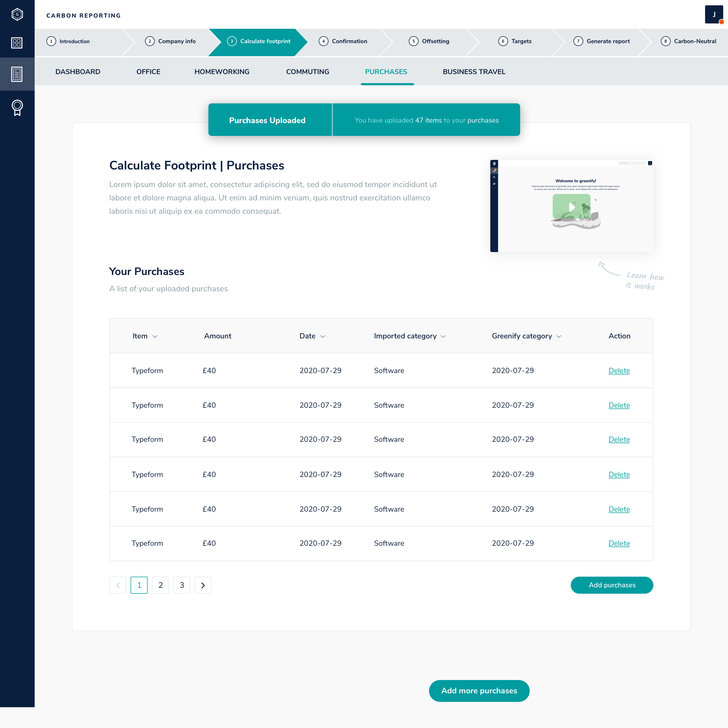Click 'You have uploaded 47 items' message

tap(427, 121)
